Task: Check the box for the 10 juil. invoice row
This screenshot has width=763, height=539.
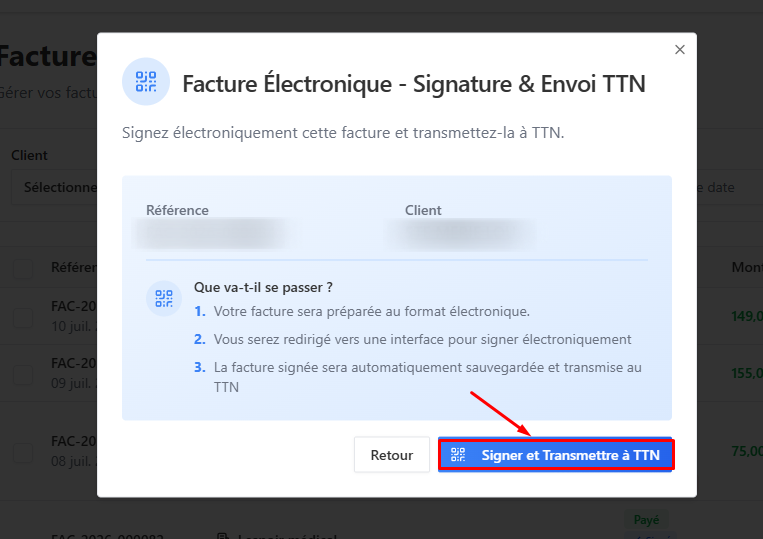Action: click(x=23, y=318)
